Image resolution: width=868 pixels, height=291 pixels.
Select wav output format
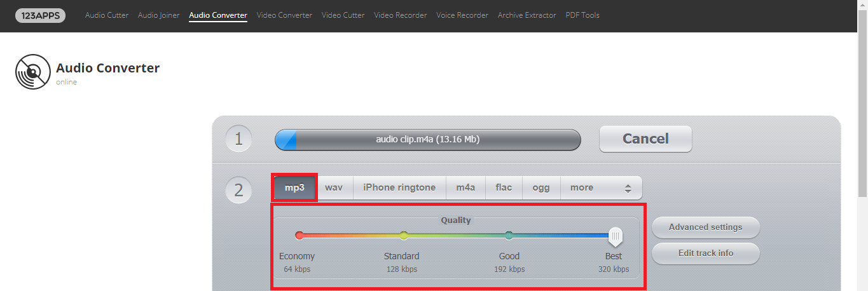pos(334,187)
